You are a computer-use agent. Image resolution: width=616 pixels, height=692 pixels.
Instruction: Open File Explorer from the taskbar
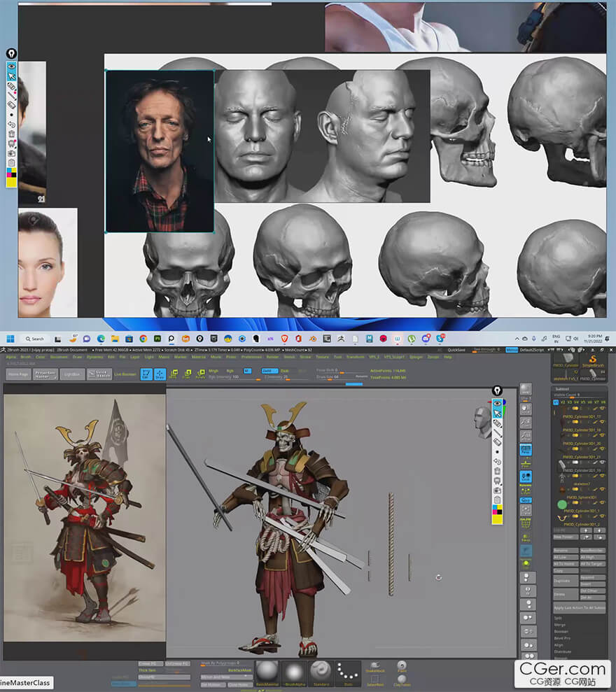tap(115, 339)
